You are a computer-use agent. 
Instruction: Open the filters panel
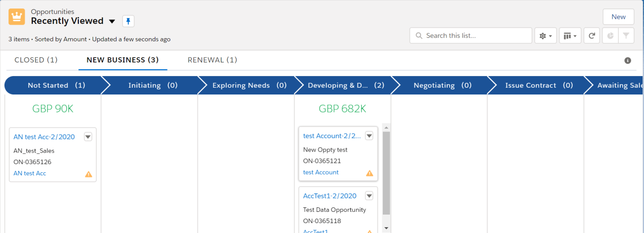[626, 36]
